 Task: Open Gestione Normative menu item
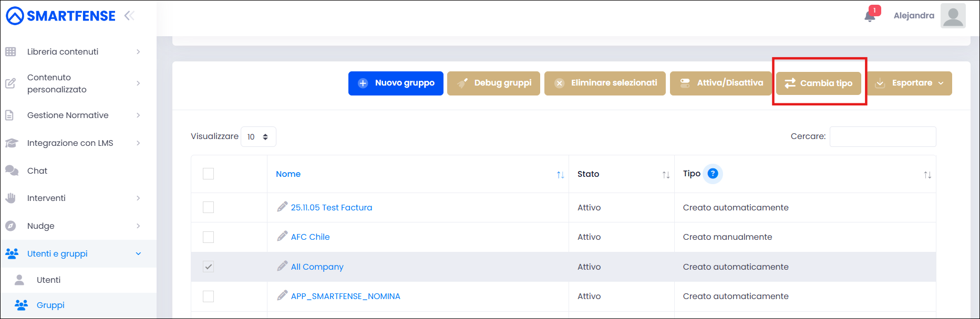[x=78, y=115]
